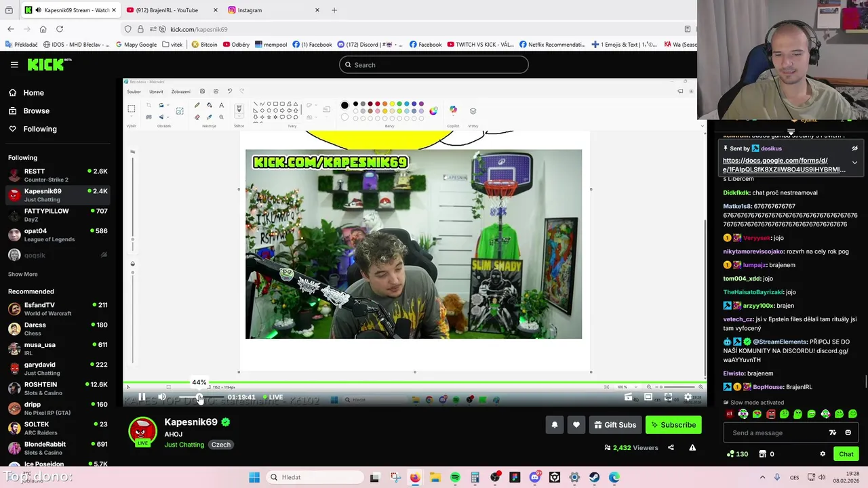Open 7TV emotes button in chat input
Screen dimensions: 868x488
click(833, 433)
